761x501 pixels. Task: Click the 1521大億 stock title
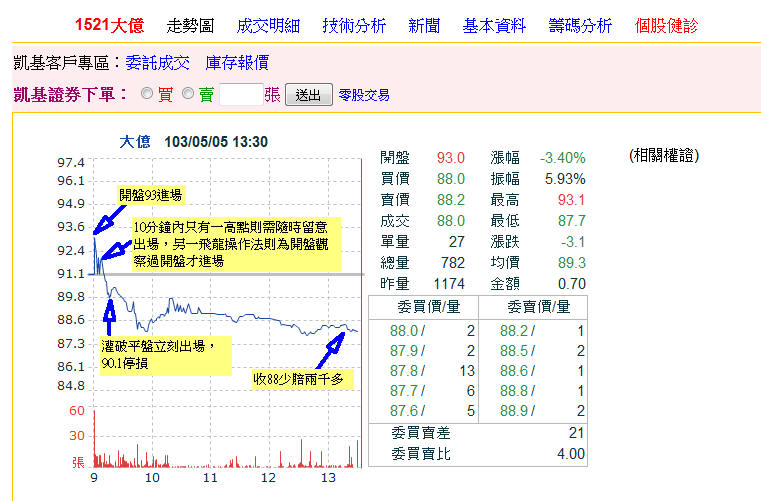(x=108, y=26)
